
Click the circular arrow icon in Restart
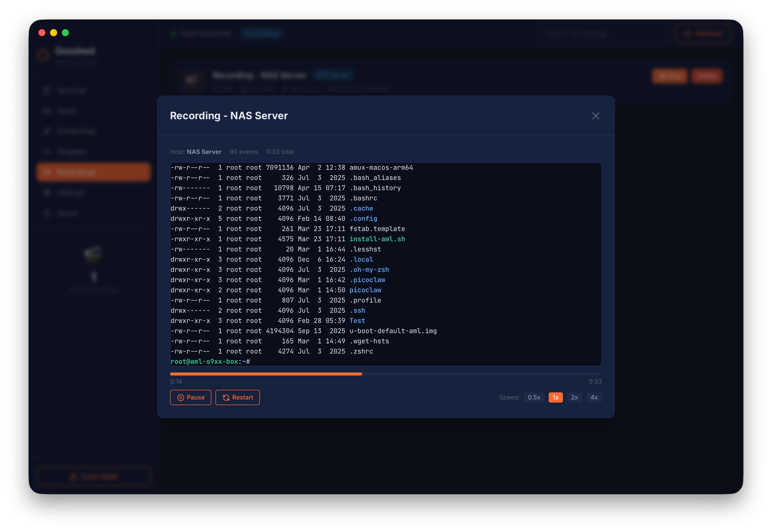coord(226,397)
